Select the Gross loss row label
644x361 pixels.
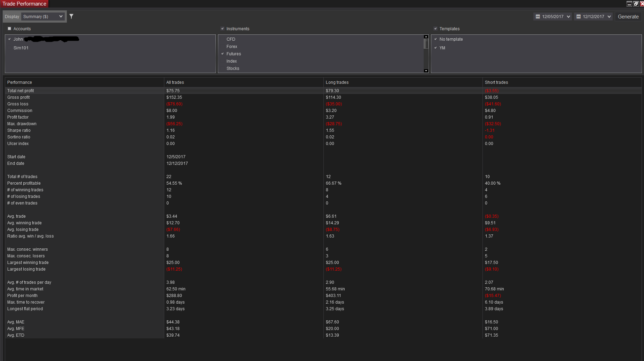tap(18, 104)
